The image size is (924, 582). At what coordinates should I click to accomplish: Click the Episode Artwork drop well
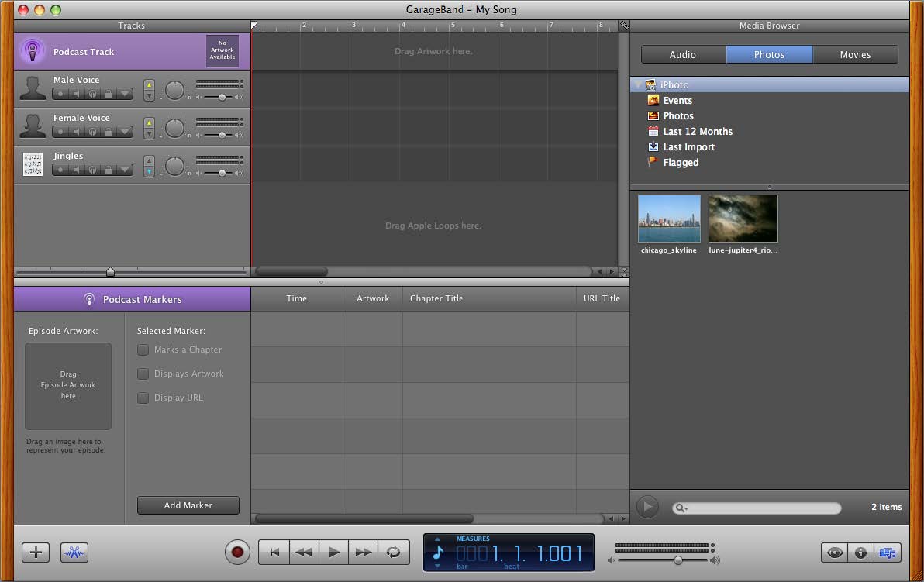click(67, 386)
